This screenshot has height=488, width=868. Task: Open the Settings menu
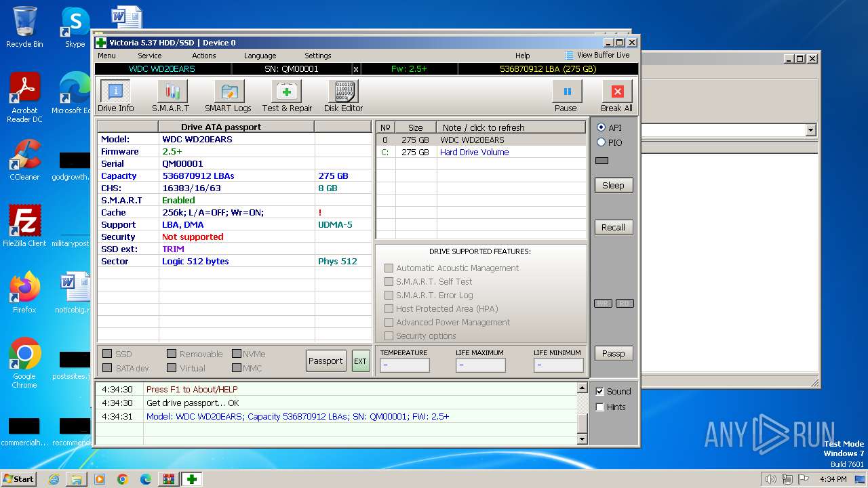[x=318, y=56]
